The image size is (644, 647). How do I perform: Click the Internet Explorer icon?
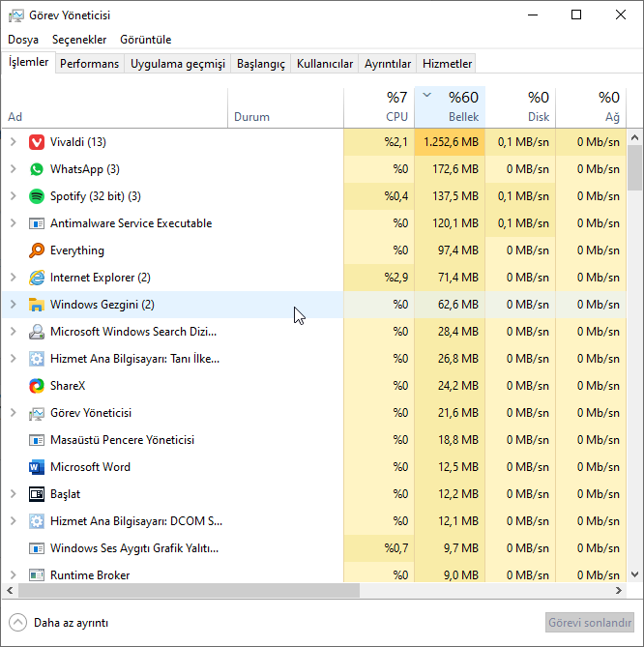click(37, 278)
